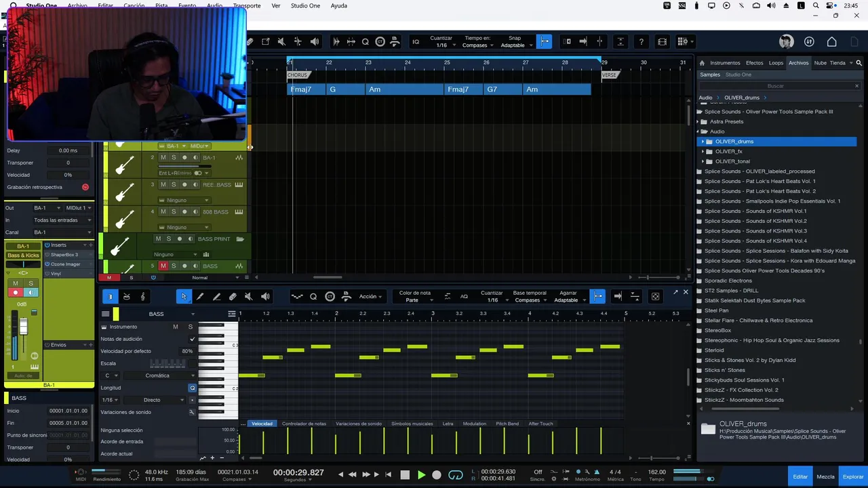Select the arrow tool in the editor toolbar

[184, 296]
